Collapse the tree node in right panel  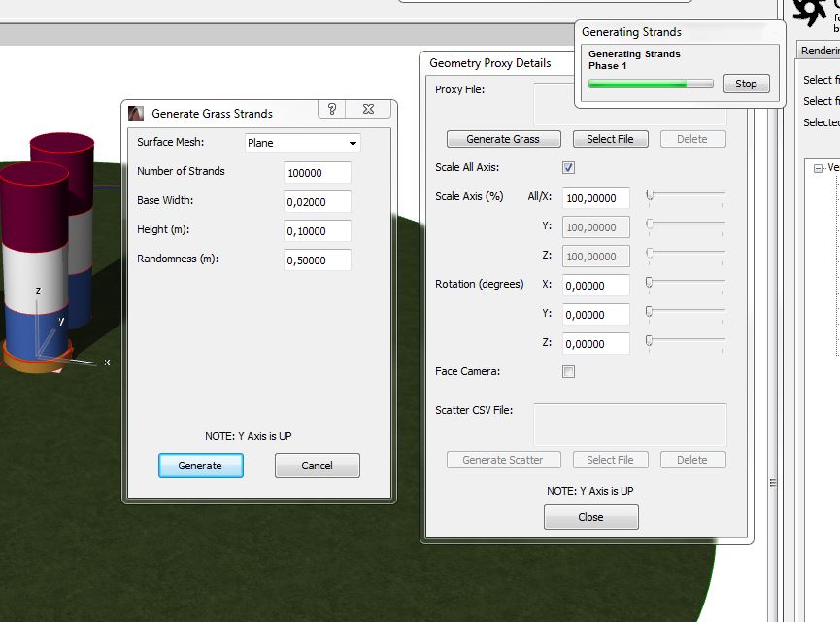(x=818, y=168)
